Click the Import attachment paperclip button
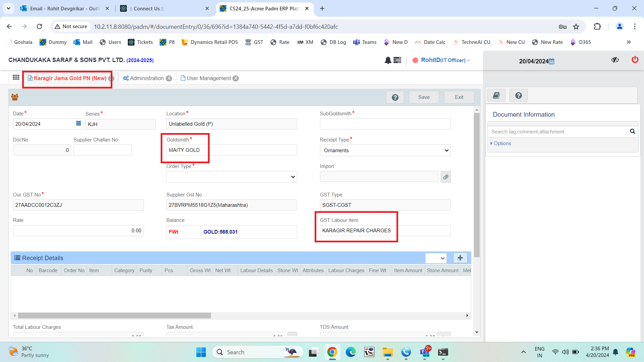644x362 pixels. 446,177
